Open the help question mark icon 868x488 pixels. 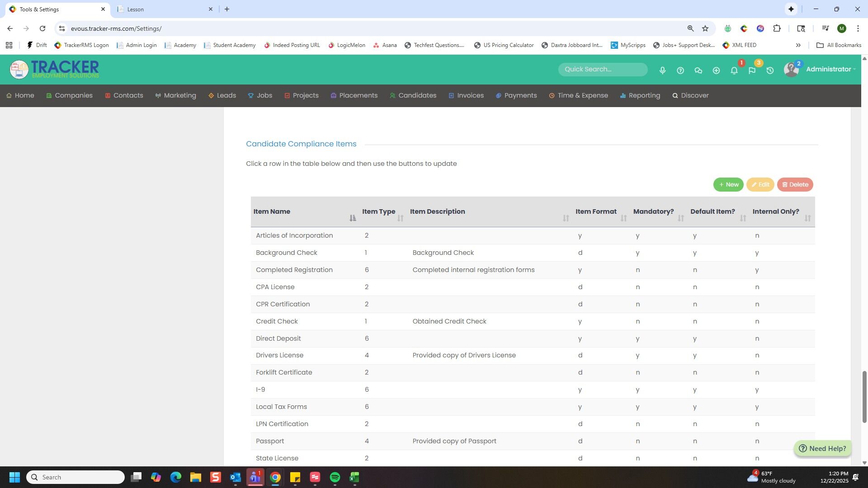[x=680, y=70]
